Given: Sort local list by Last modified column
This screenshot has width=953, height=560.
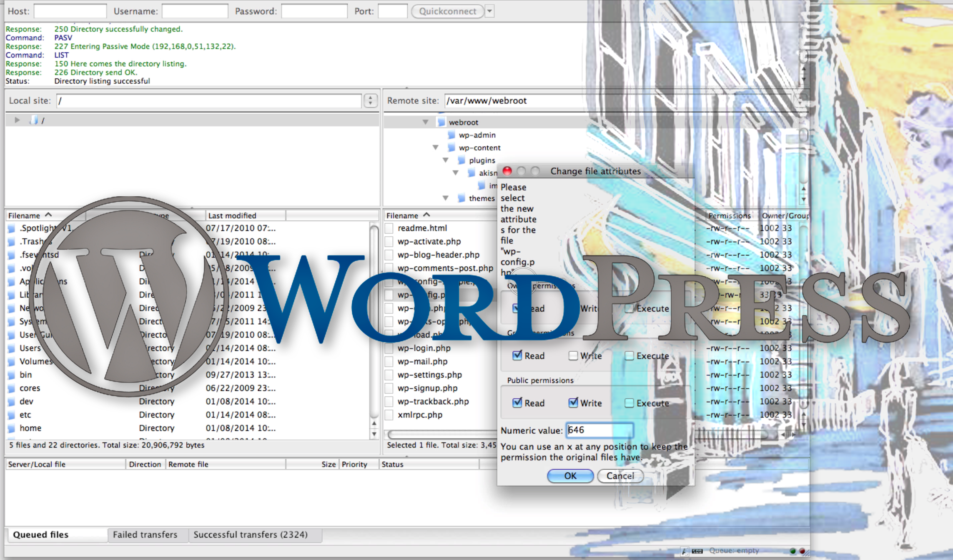Looking at the screenshot, I should (245, 215).
